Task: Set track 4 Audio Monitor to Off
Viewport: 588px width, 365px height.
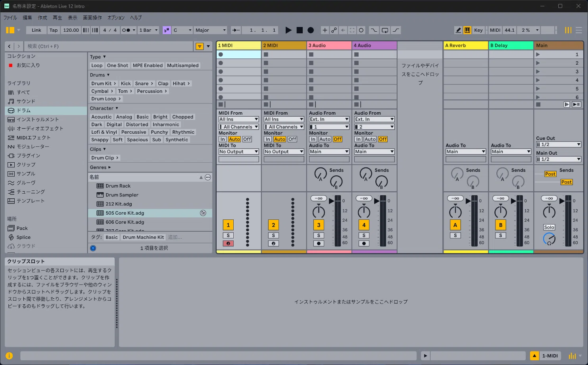Action: [383, 139]
